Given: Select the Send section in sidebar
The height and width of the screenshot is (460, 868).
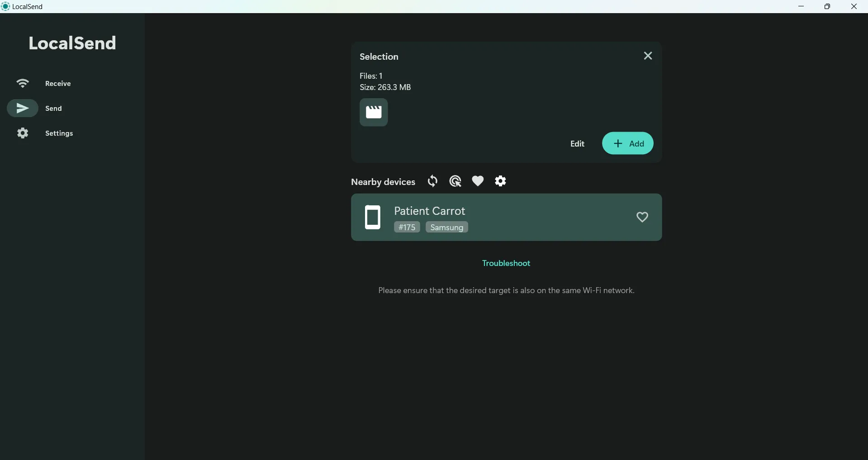Looking at the screenshot, I should (53, 108).
